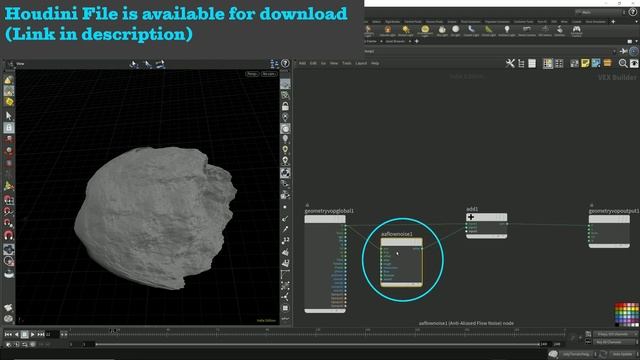The width and height of the screenshot is (640, 360).
Task: Add the Caustic Light shelf tool
Action: click(471, 30)
